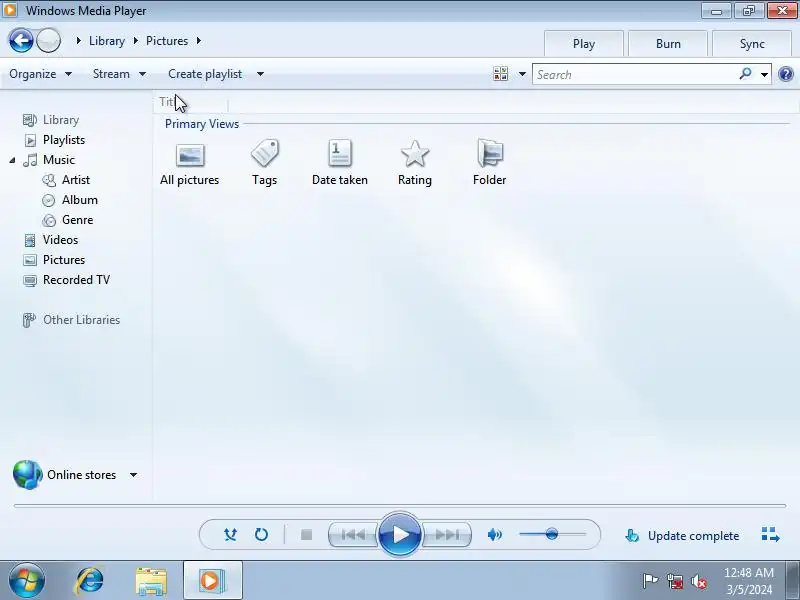Click the Next track button

pyautogui.click(x=446, y=535)
